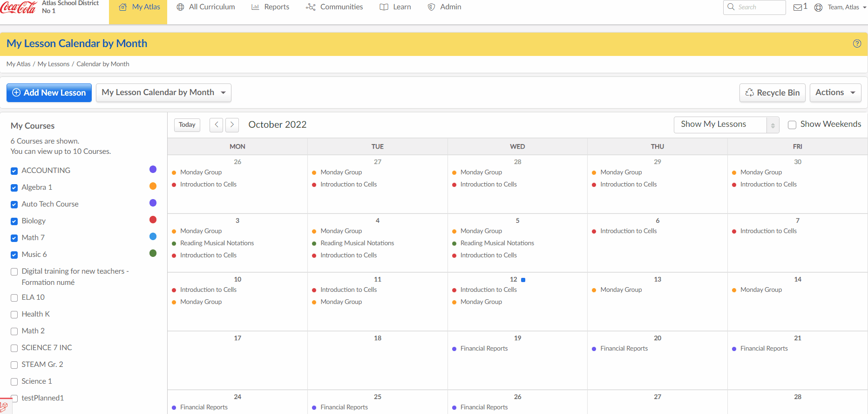This screenshot has width=868, height=414.
Task: Open the mail inbox icon
Action: click(798, 7)
